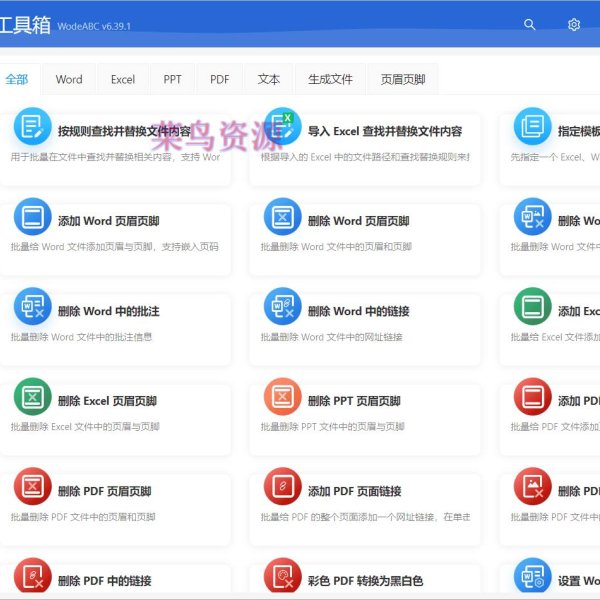Switch to the Excel tab
The image size is (600, 600).
[x=123, y=79]
